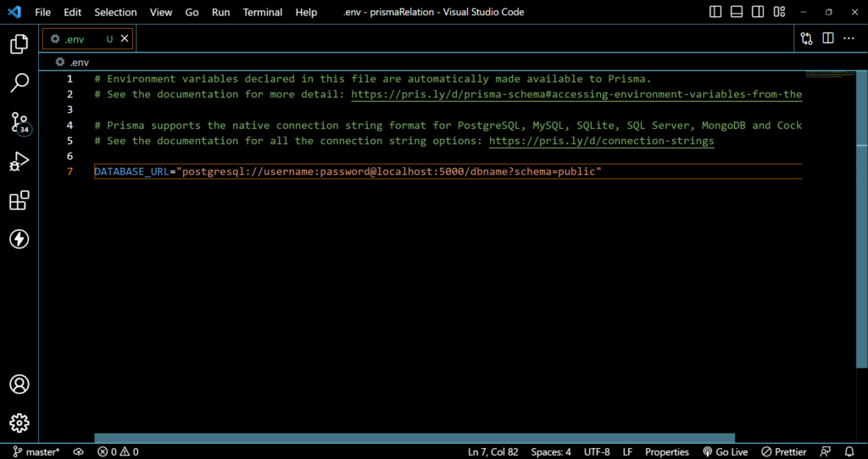Viewport: 868px width, 459px height.
Task: Open the Selection menu
Action: 115,12
